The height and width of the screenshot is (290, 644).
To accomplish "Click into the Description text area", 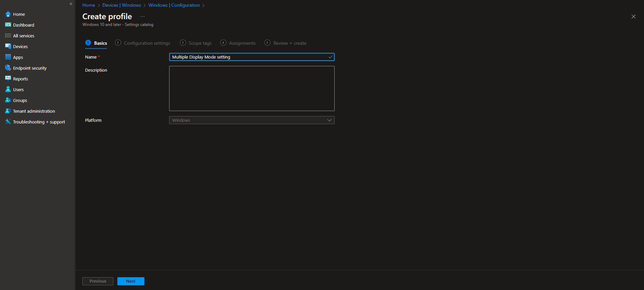I will point(252,88).
